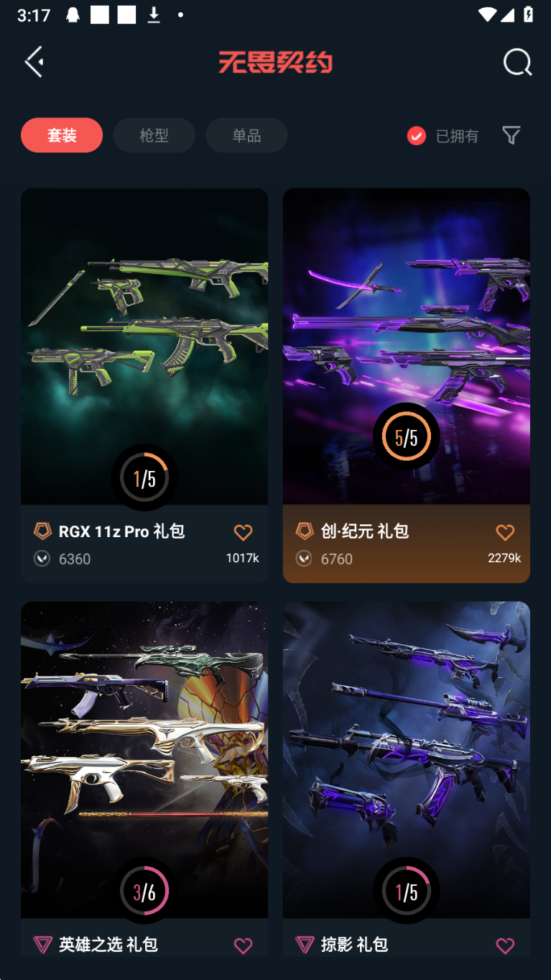551x980 pixels.
Task: Open the 创·纪元 purple bundle image
Action: (x=407, y=346)
